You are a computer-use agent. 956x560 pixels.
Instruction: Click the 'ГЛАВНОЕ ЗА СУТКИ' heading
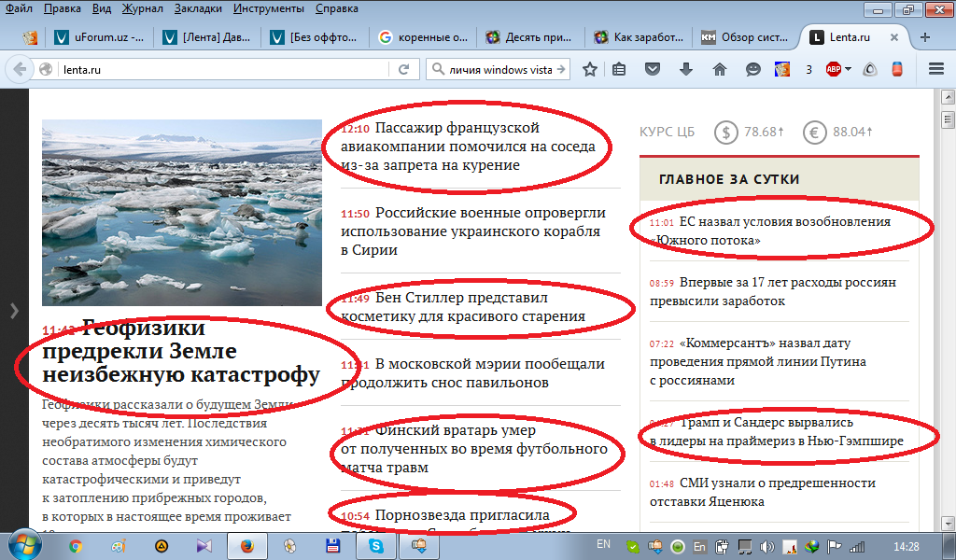(x=729, y=179)
